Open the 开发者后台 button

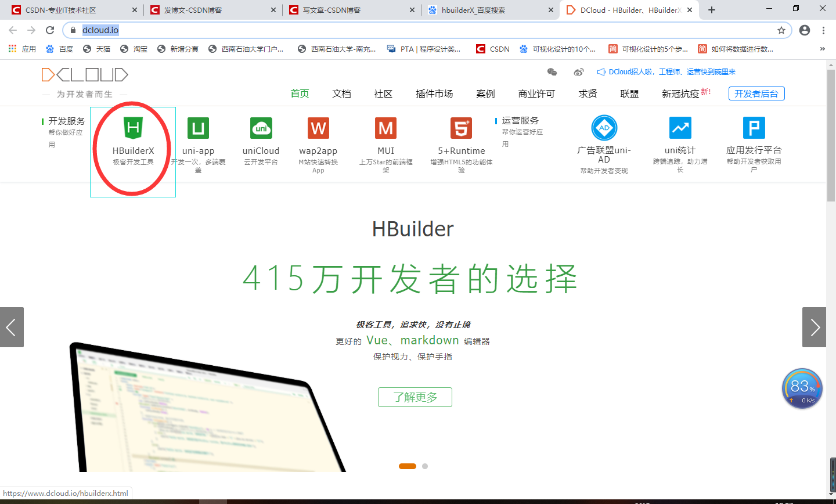756,93
